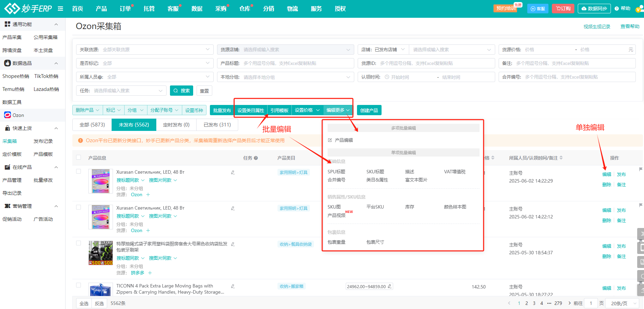Click the flag marker icon on first product row
Screen dimensions: 644x309
(x=641, y=170)
